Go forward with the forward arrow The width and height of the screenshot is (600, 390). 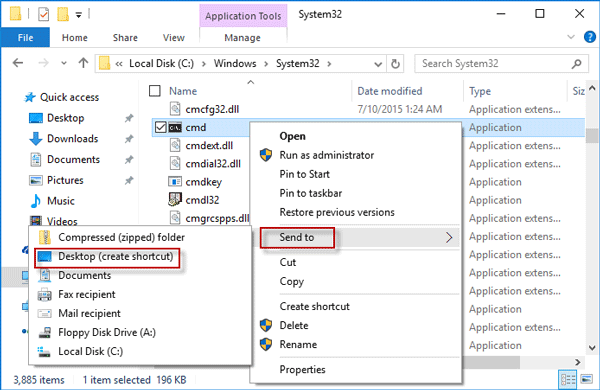coord(43,63)
